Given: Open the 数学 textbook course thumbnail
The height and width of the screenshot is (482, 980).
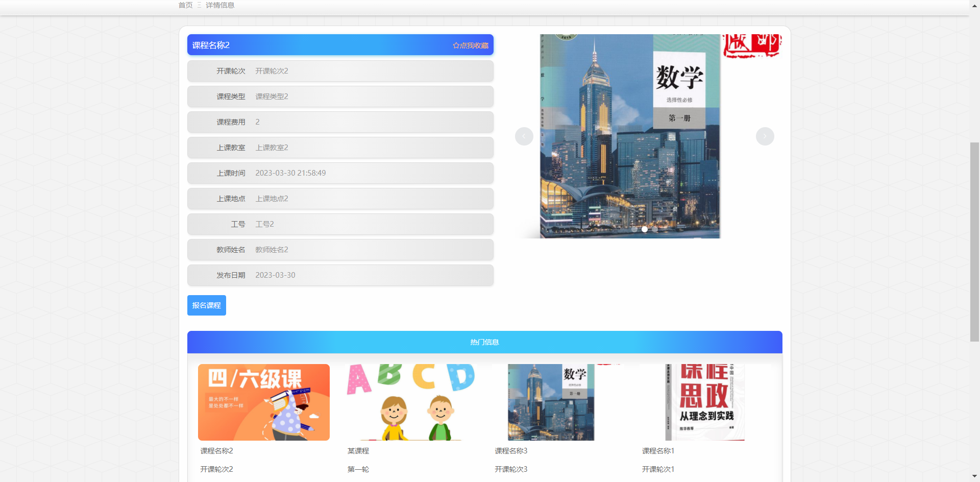Looking at the screenshot, I should (551, 402).
